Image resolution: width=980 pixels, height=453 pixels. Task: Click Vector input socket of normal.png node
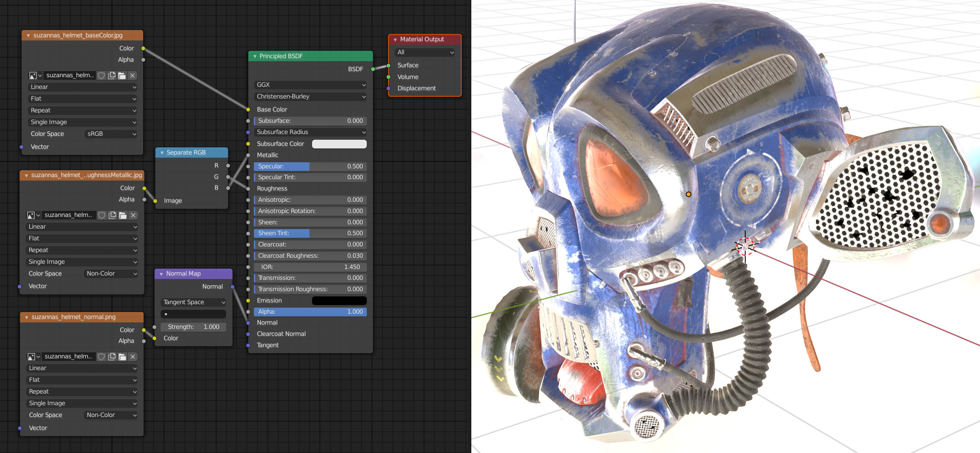tap(20, 428)
